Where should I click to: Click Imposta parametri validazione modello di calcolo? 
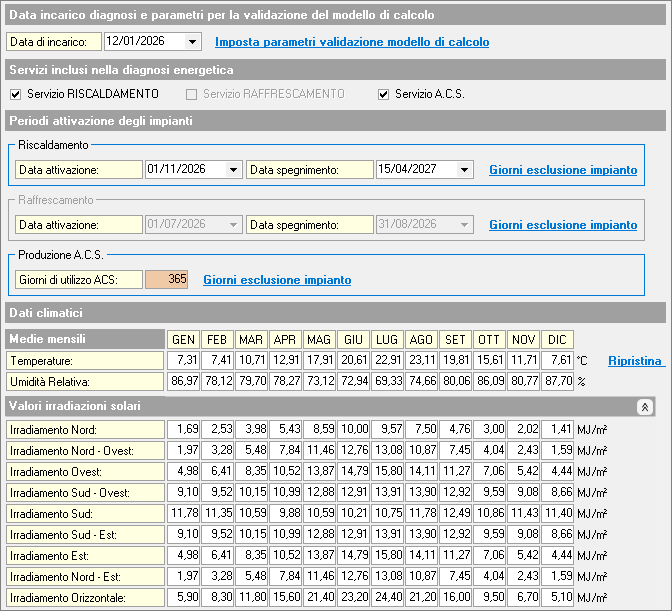[x=352, y=42]
